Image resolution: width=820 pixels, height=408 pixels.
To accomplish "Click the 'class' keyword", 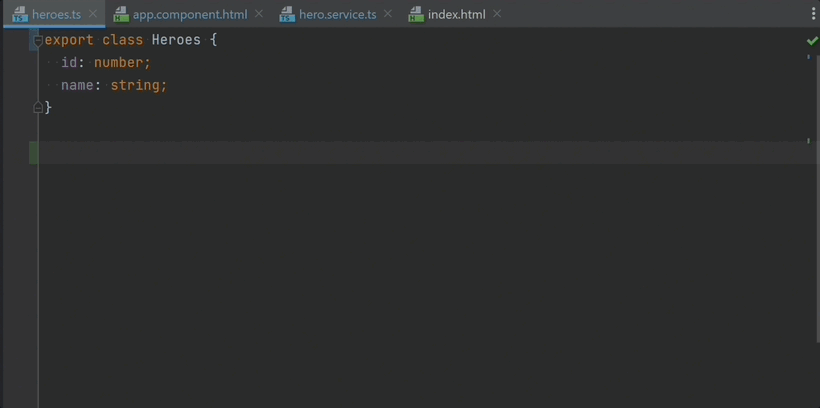I will pyautogui.click(x=122, y=40).
